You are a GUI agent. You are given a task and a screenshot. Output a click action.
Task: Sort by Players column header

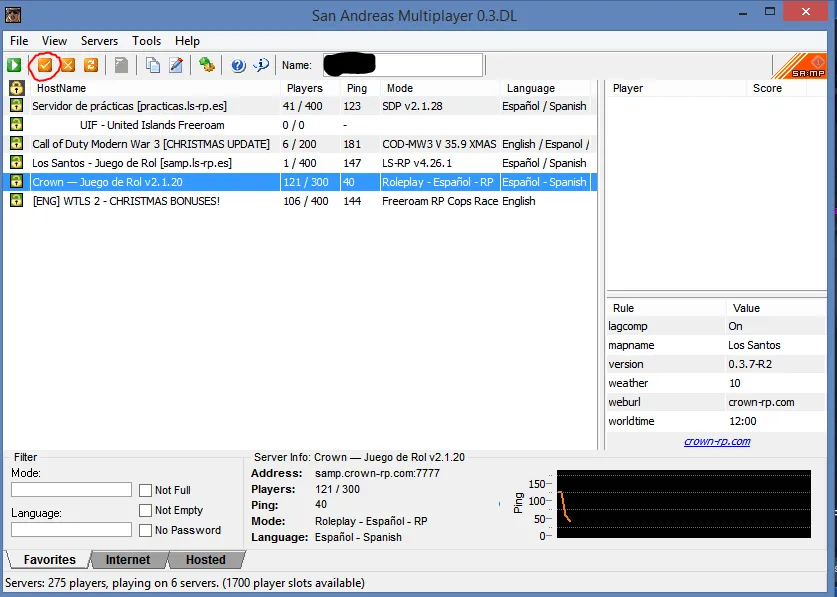[310, 88]
